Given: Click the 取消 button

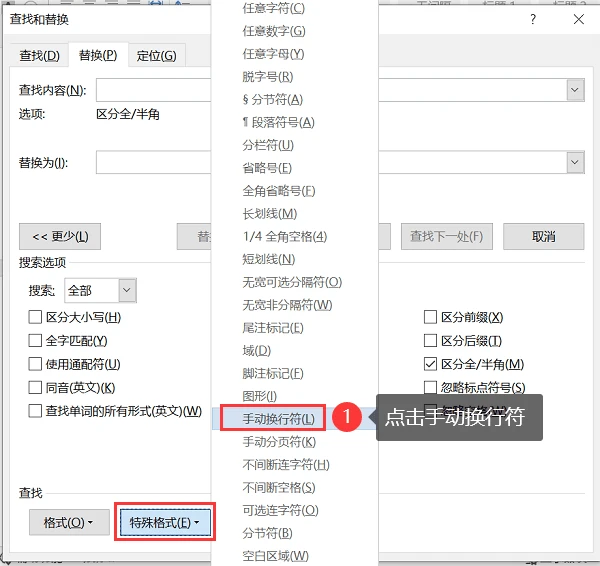Looking at the screenshot, I should pyautogui.click(x=543, y=237).
